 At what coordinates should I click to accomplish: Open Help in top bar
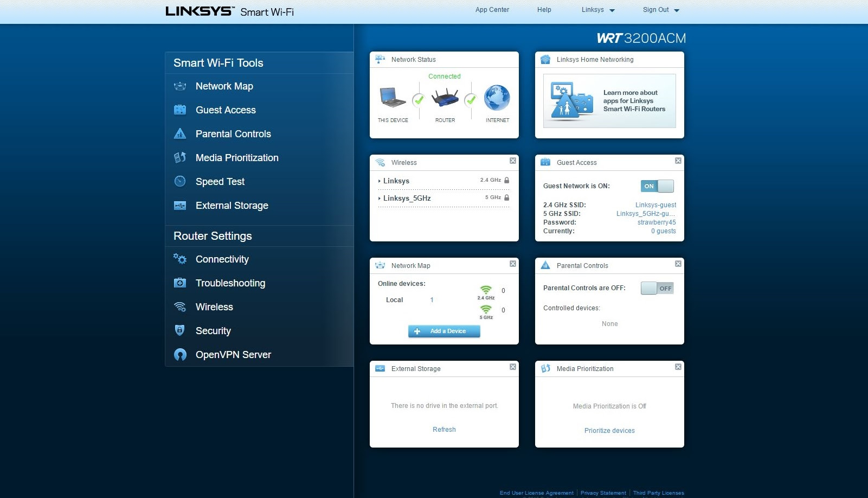pyautogui.click(x=544, y=10)
